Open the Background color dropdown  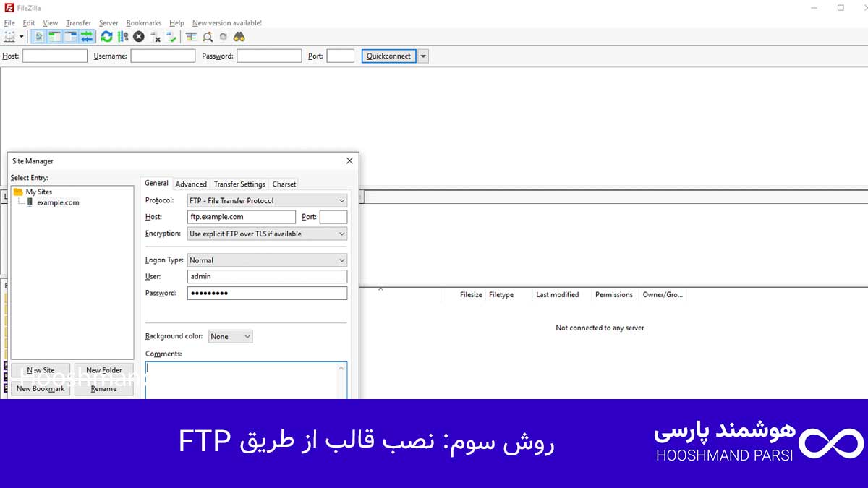[231, 336]
